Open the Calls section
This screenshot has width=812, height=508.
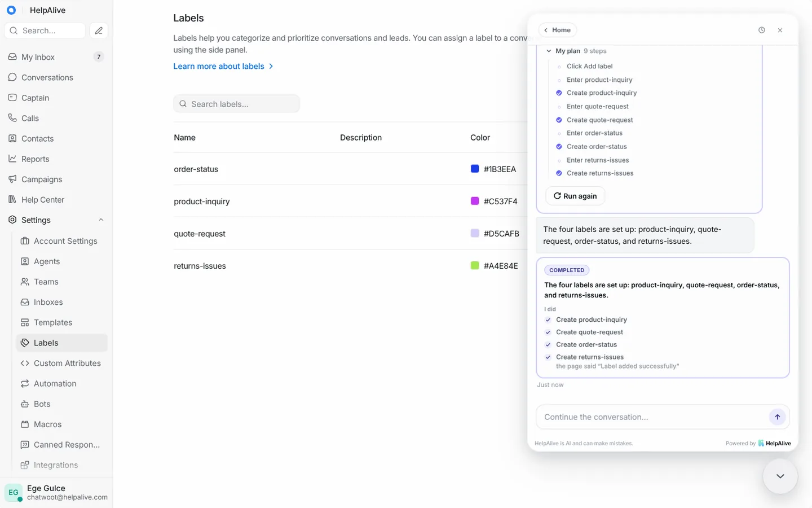coord(56,118)
